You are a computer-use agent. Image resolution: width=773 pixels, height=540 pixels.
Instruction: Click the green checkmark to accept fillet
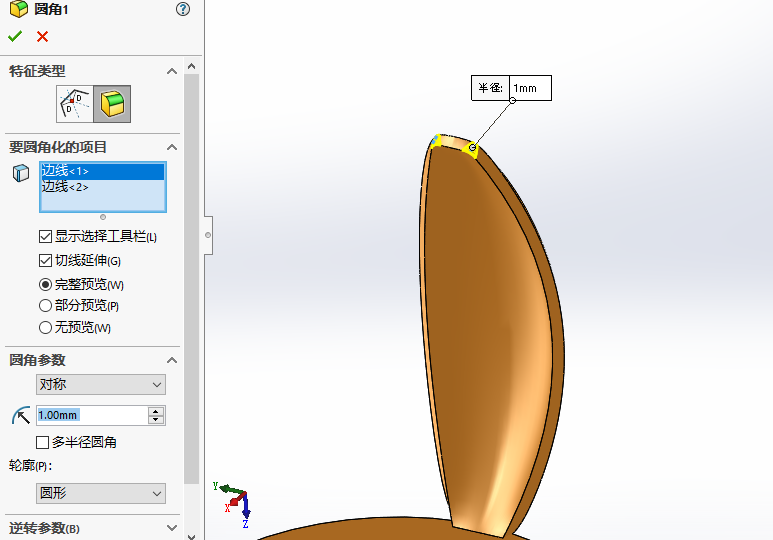[x=15, y=36]
